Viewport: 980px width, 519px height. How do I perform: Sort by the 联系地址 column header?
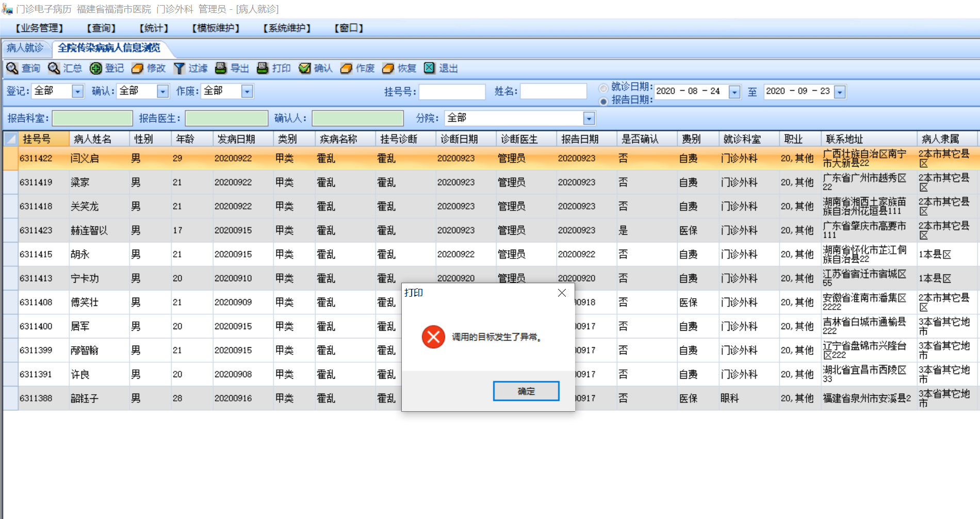tap(869, 139)
